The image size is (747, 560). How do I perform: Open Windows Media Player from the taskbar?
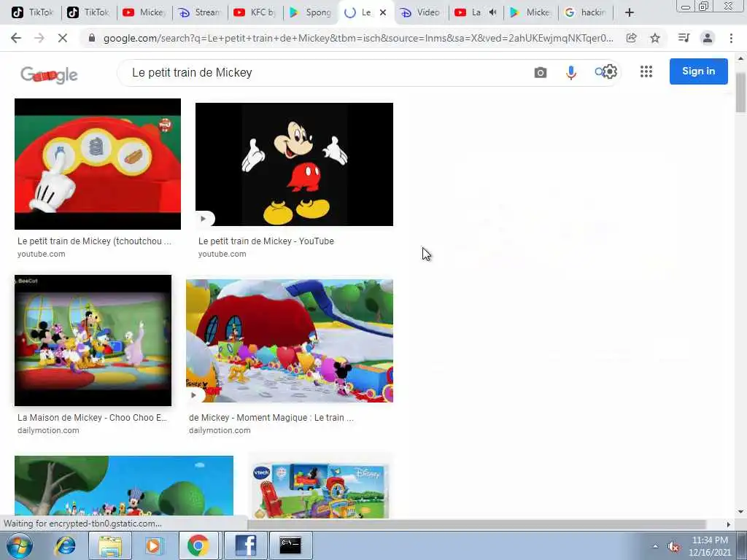click(x=153, y=545)
